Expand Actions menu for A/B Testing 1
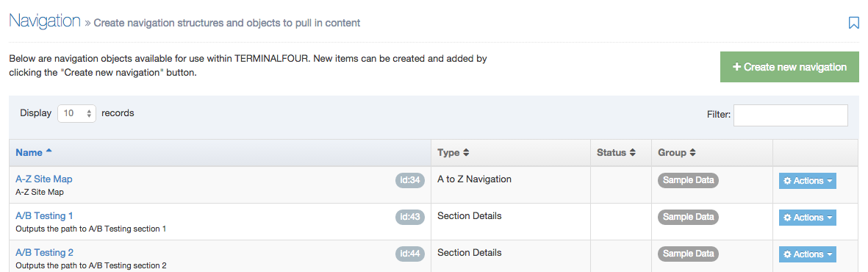868x272 pixels. (808, 217)
